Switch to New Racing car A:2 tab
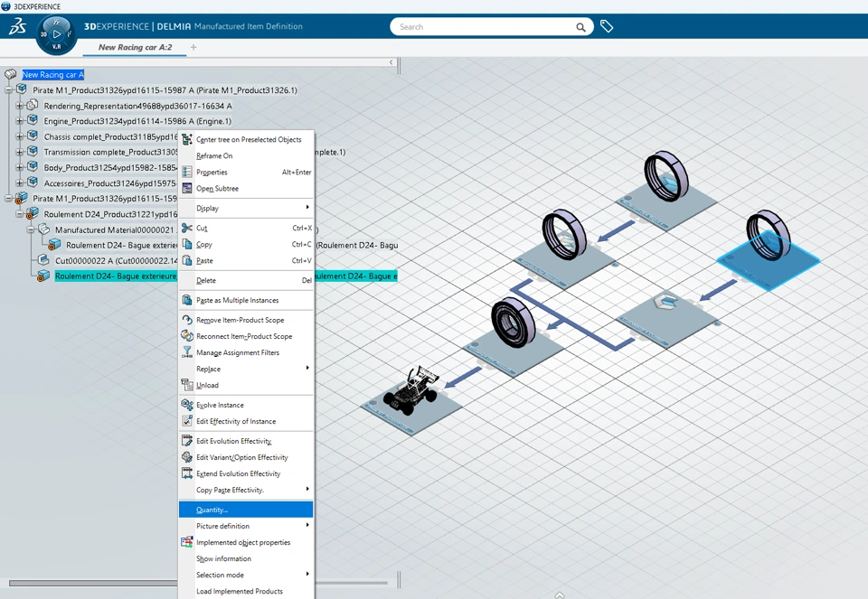868x599 pixels. pos(135,47)
